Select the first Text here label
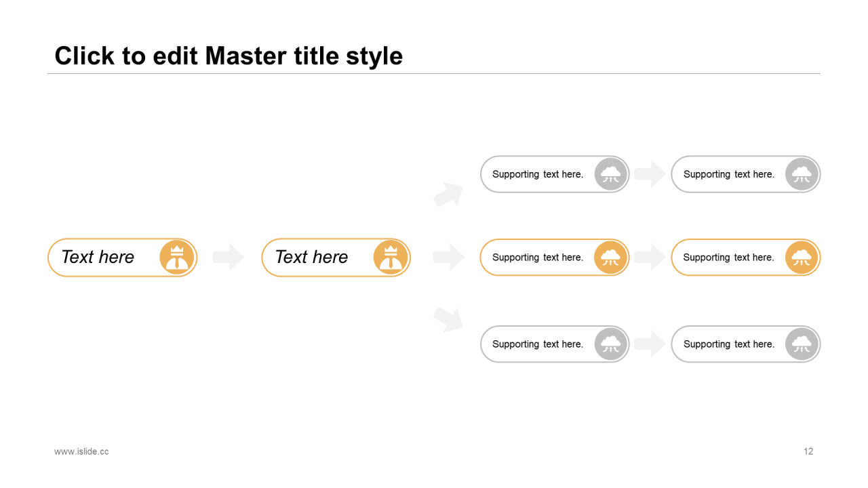The height and width of the screenshot is (488, 868). coord(98,258)
